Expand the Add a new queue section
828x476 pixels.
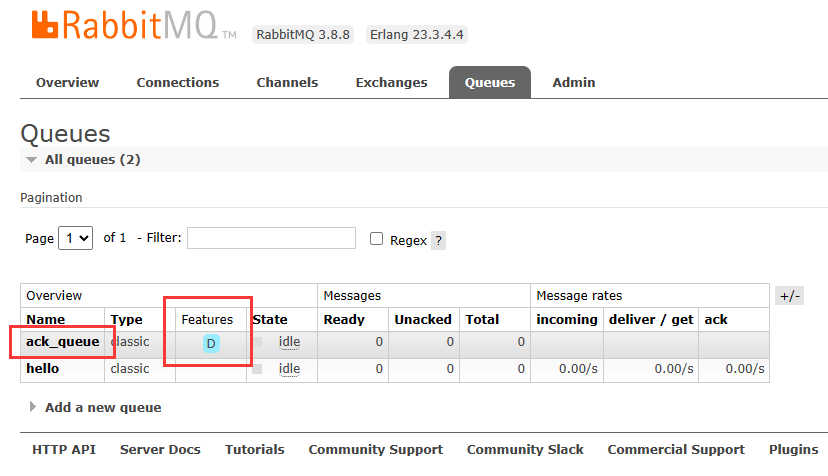pos(103,407)
